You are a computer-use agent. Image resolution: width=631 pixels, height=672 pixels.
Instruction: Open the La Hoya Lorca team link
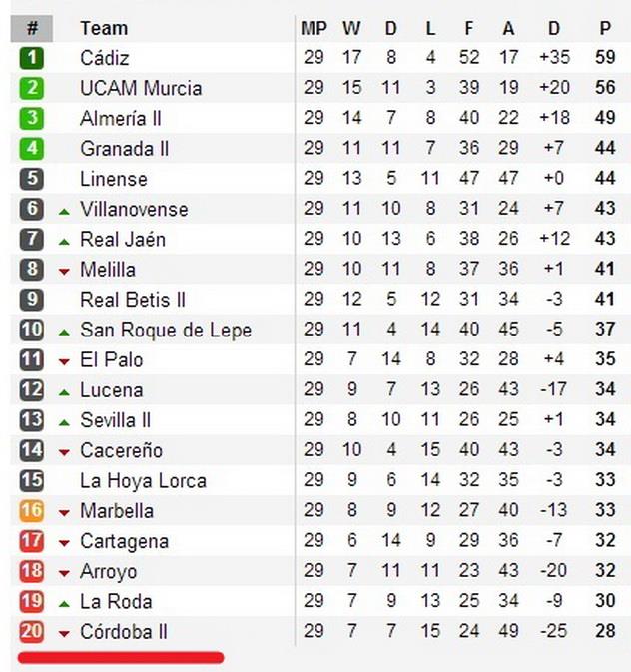point(143,480)
